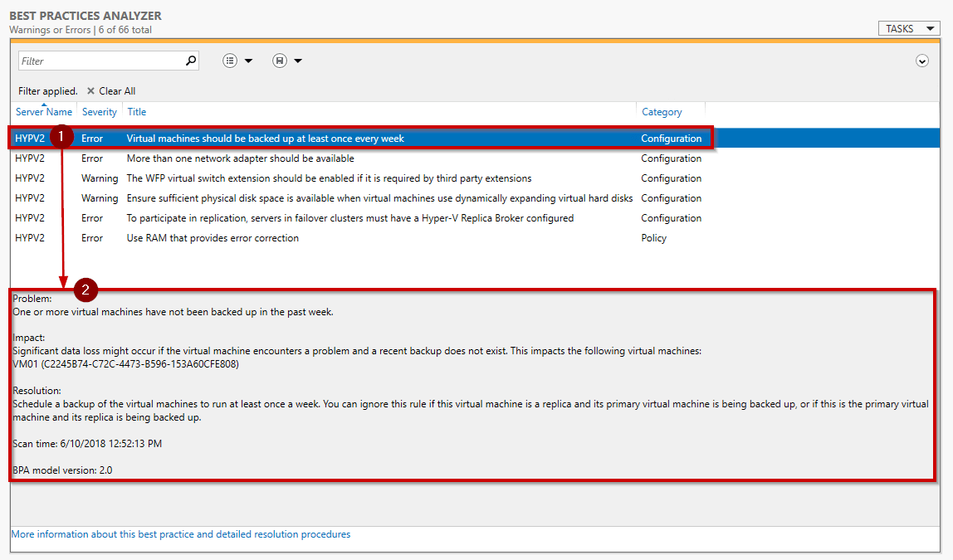Open the TASKS dropdown menu
This screenshot has height=560, width=953.
click(x=909, y=28)
